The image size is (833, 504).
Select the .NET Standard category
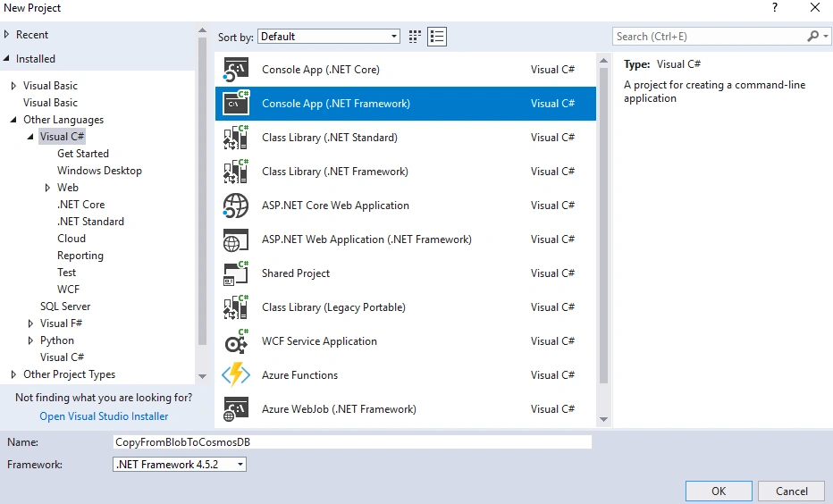pos(90,222)
